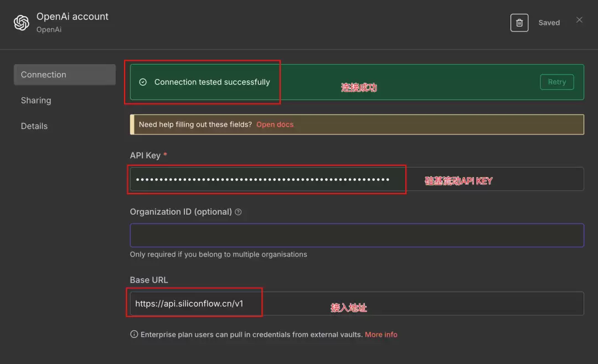The image size is (598, 364).
Task: Click the API Key label
Action: pyautogui.click(x=145, y=155)
